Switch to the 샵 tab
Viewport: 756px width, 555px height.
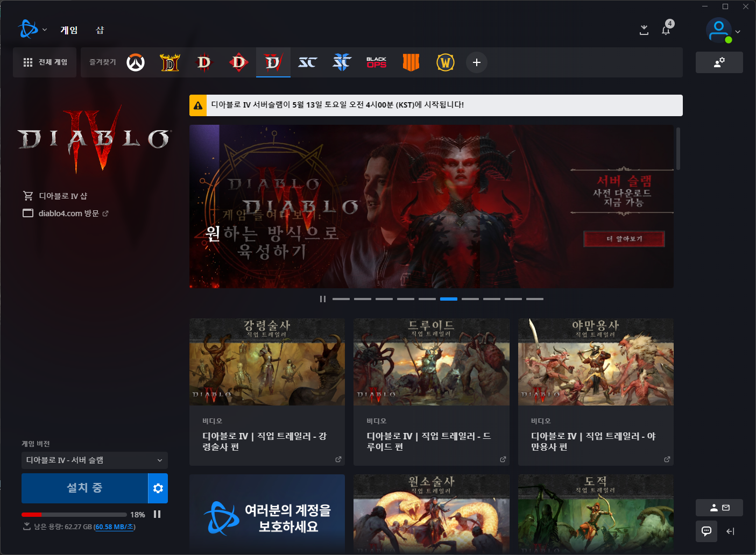pyautogui.click(x=100, y=30)
